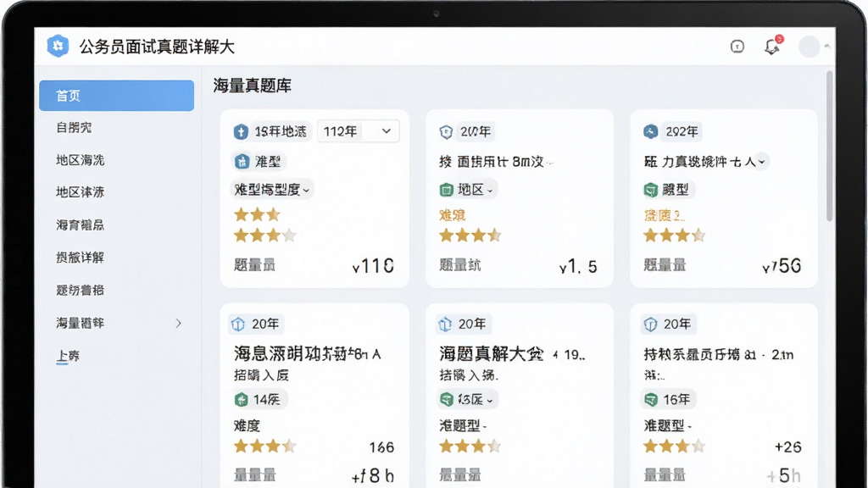Click star rating in 292年 card
The image size is (868, 488).
(675, 236)
